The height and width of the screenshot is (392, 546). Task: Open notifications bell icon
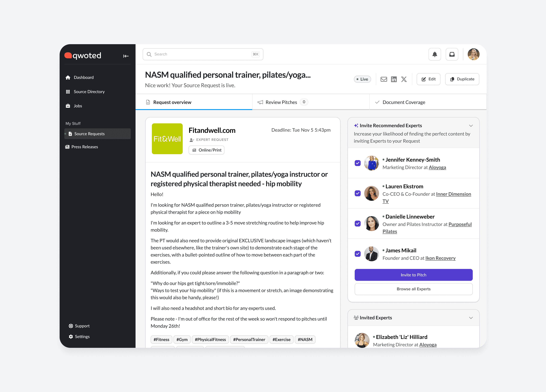pyautogui.click(x=434, y=54)
